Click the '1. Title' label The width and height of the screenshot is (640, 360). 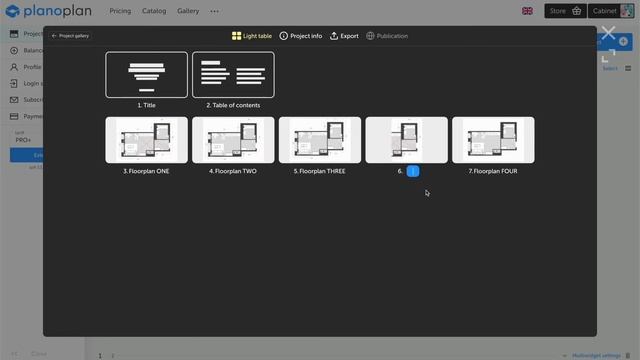coord(146,105)
